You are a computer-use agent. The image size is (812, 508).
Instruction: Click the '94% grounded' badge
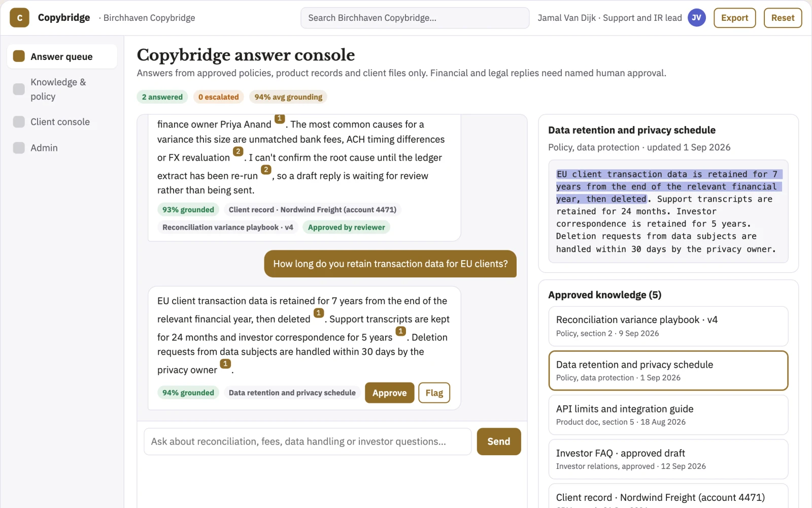tap(188, 393)
